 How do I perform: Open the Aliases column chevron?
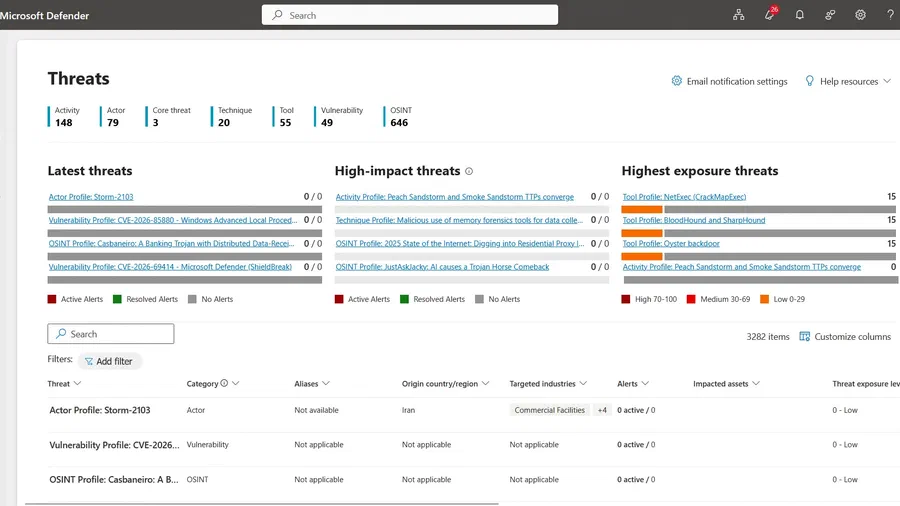tap(326, 383)
